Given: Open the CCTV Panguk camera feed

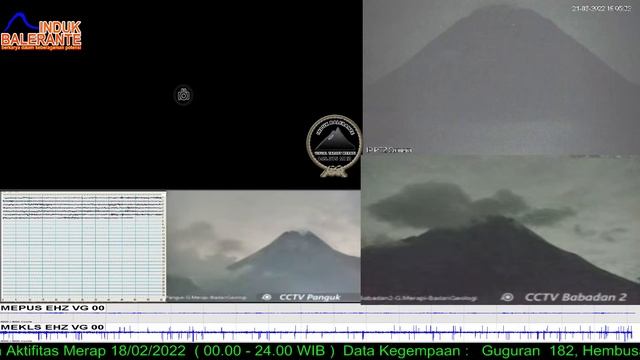Looking at the screenshot, I should pyautogui.click(x=264, y=247).
